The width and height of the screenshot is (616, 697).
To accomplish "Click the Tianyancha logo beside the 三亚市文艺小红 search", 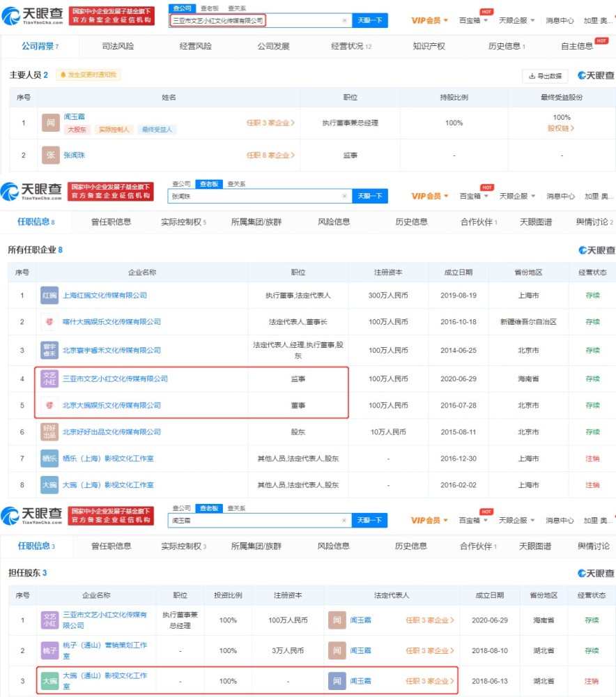I will [33, 16].
